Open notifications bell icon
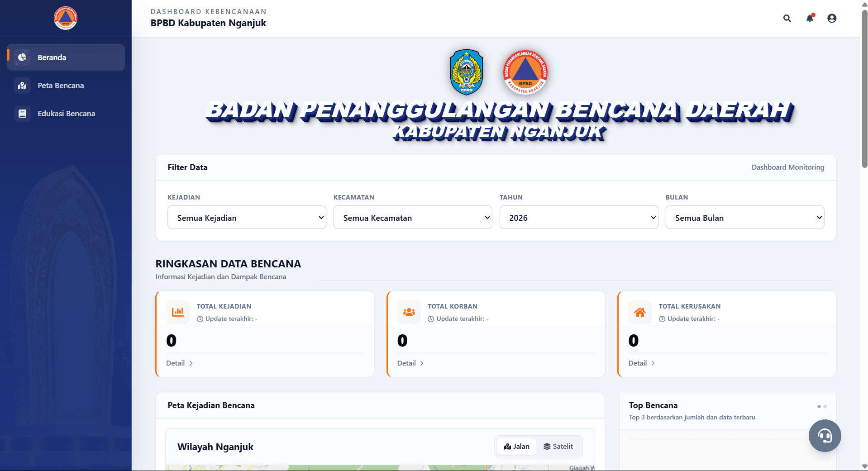This screenshot has height=471, width=868. (810, 19)
